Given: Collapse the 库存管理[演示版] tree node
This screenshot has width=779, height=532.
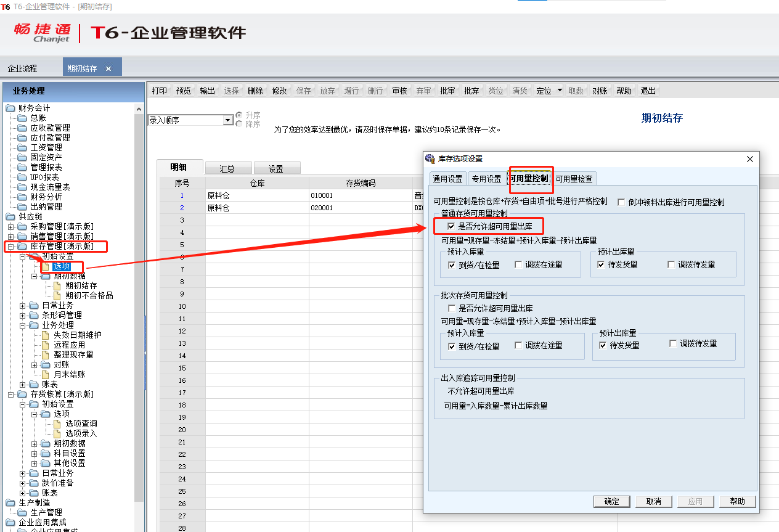Looking at the screenshot, I should coord(10,246).
